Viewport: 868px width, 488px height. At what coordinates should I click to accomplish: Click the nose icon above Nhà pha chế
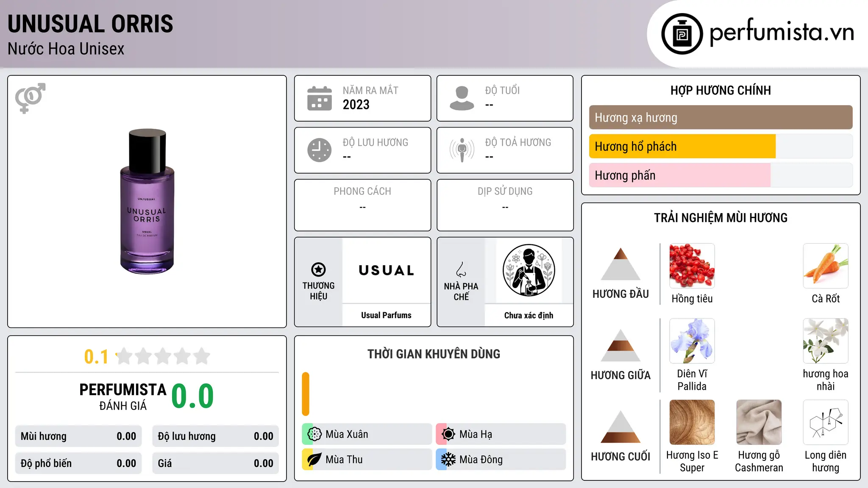click(461, 269)
